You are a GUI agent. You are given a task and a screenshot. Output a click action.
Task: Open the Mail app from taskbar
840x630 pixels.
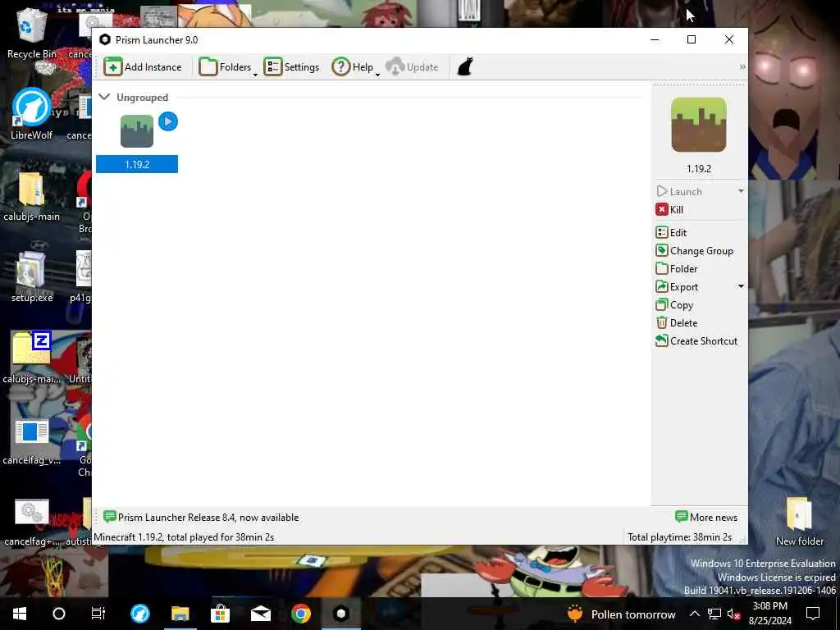pyautogui.click(x=261, y=614)
